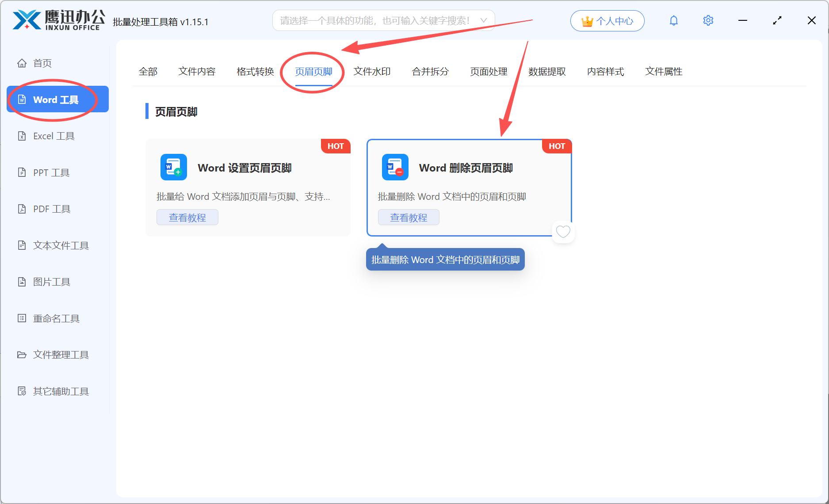
Task: Click the crown icon in 个人中心
Action: 587,21
